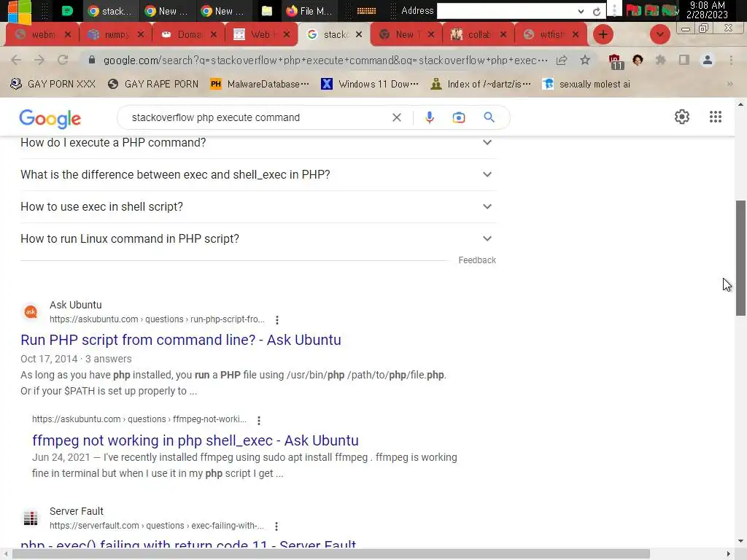This screenshot has width=747, height=560.
Task: Expand 'difference between exec and shell_exec' question
Action: (258, 174)
